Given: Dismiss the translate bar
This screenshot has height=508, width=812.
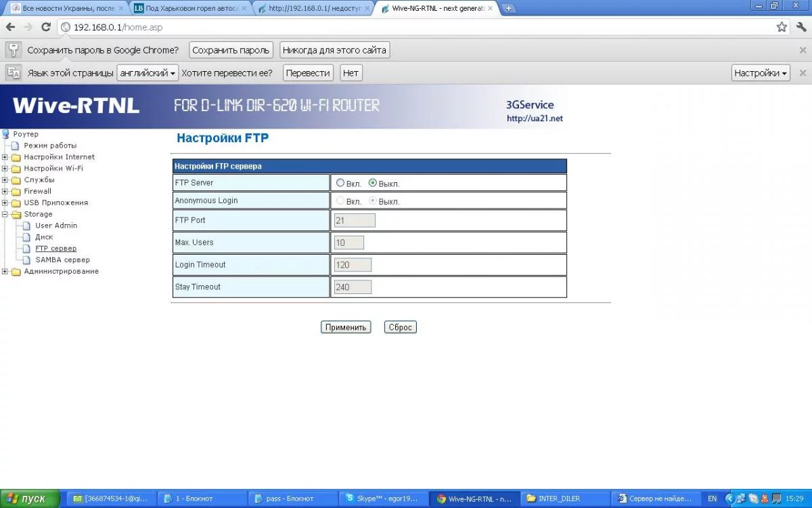Looking at the screenshot, I should pyautogui.click(x=803, y=73).
